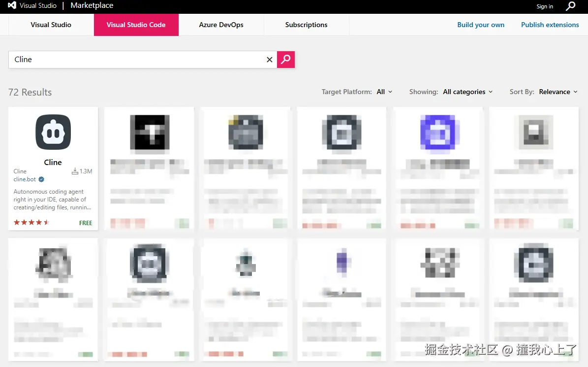Click the 72 Results text
Image resolution: width=588 pixels, height=367 pixels.
pos(30,92)
